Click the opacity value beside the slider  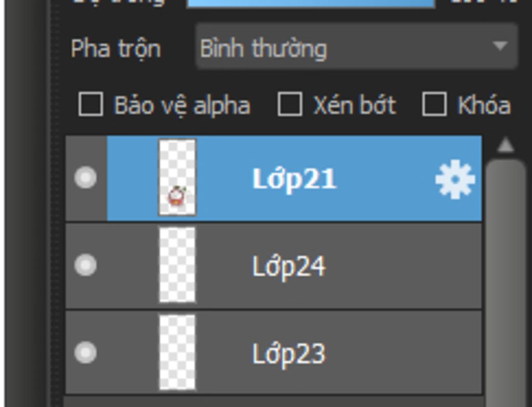point(483,3)
